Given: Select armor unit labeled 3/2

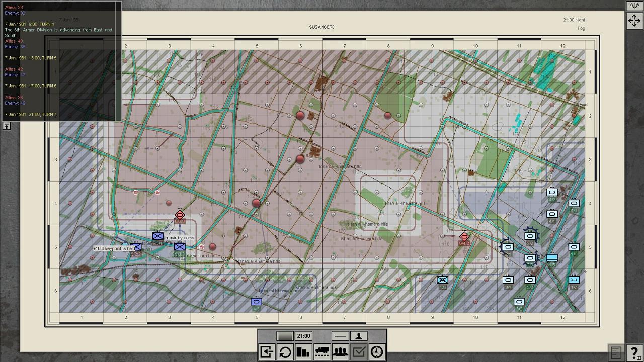Looking at the screenshot, I should coord(519,302).
